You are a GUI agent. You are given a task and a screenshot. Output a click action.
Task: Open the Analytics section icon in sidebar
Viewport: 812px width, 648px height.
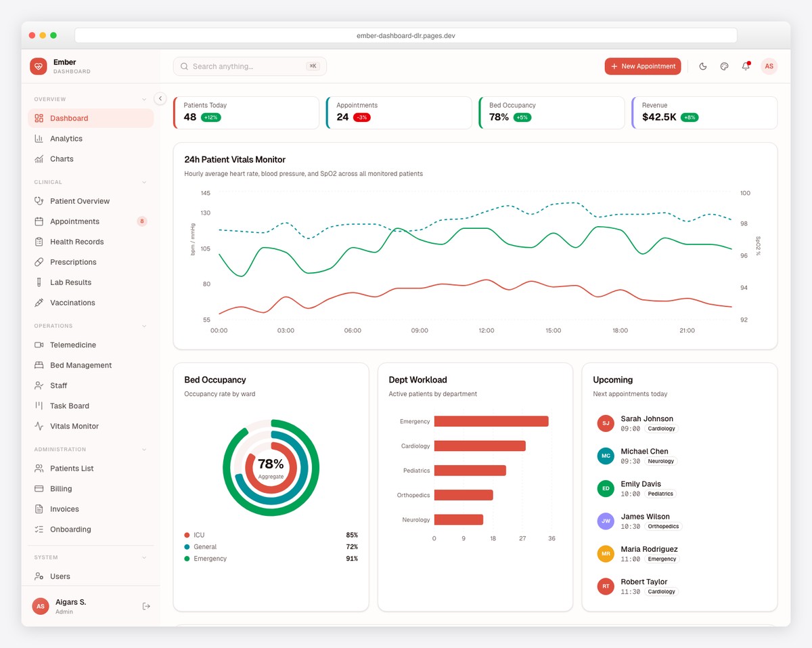click(40, 138)
